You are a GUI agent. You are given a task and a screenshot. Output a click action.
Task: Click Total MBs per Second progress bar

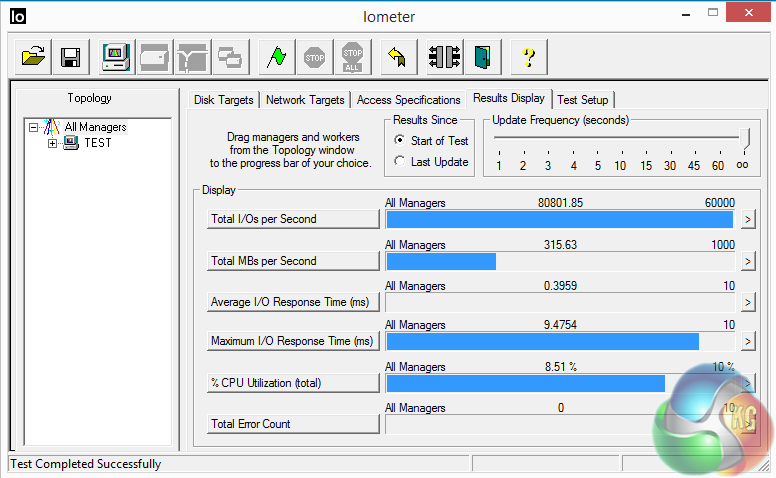click(560, 261)
